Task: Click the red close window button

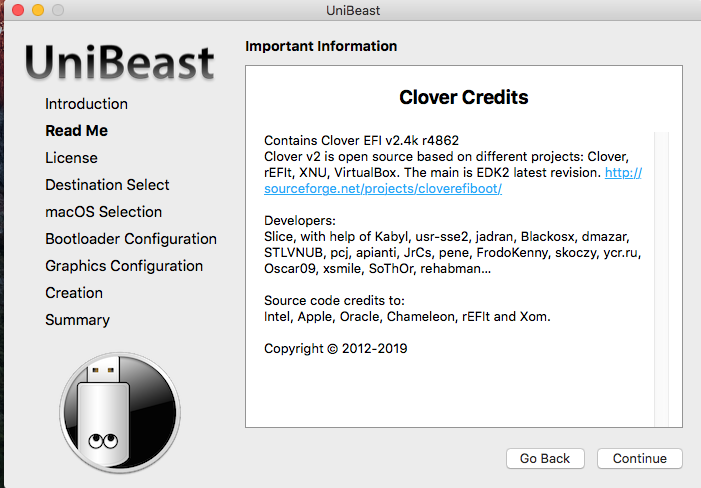Action: click(18, 10)
